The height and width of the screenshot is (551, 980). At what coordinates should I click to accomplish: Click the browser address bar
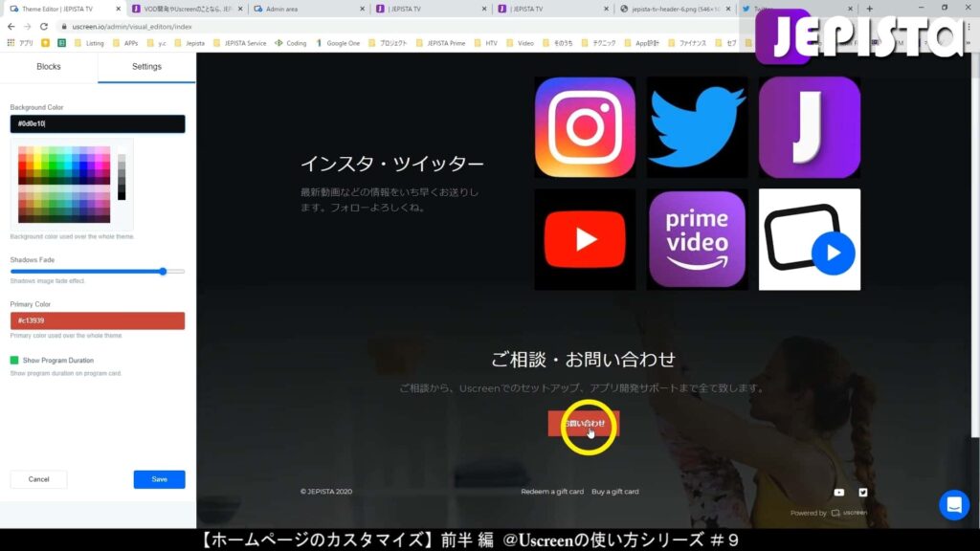click(x=400, y=27)
